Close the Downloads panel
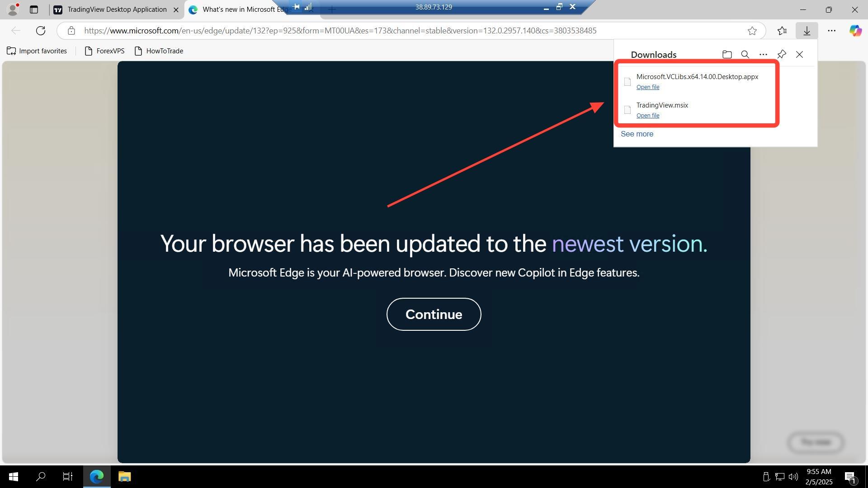Screen dimensions: 868x488 click(799, 55)
